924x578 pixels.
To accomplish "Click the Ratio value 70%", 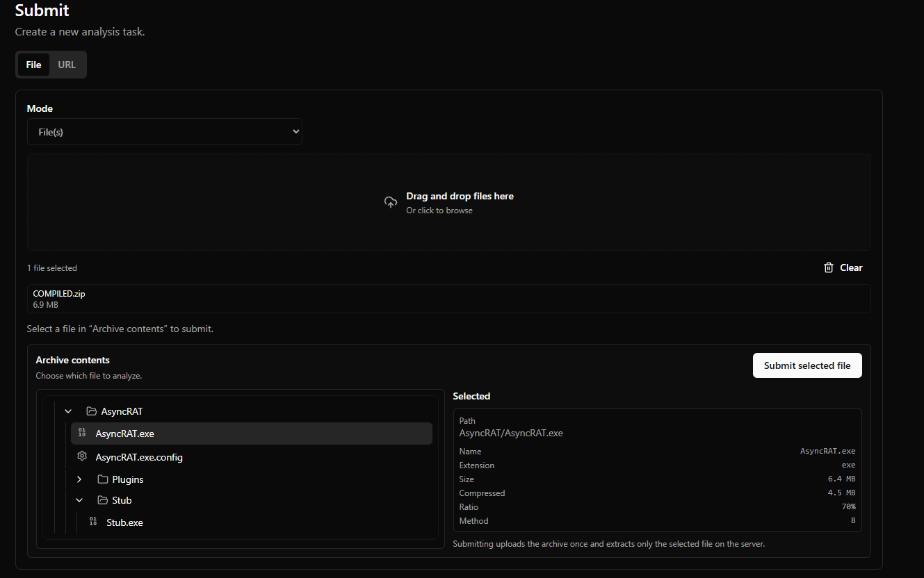I will (848, 507).
